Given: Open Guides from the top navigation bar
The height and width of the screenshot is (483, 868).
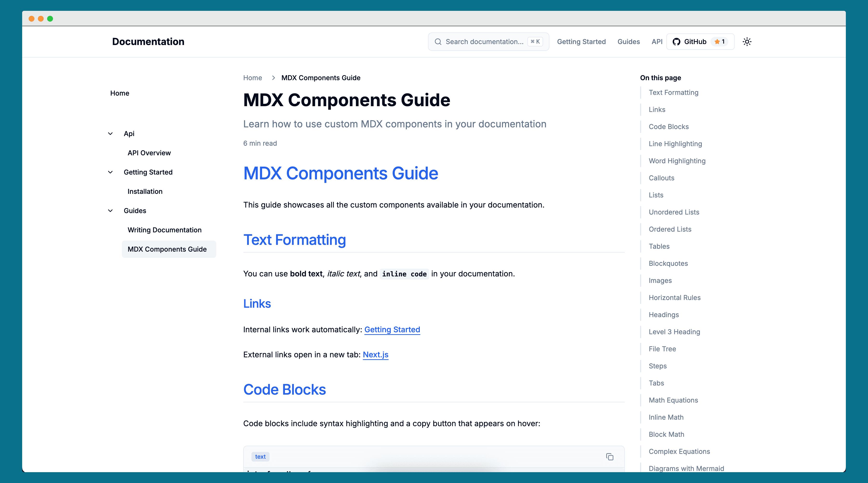Looking at the screenshot, I should point(628,41).
